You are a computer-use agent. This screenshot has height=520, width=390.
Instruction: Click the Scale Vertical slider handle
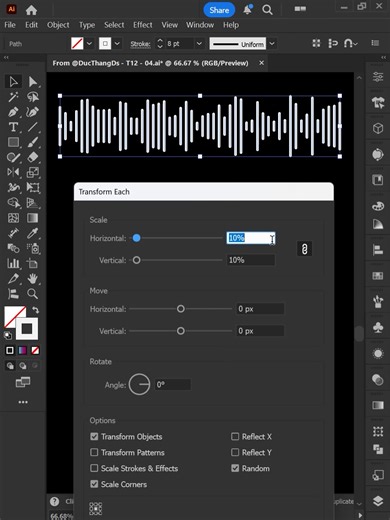click(x=136, y=260)
